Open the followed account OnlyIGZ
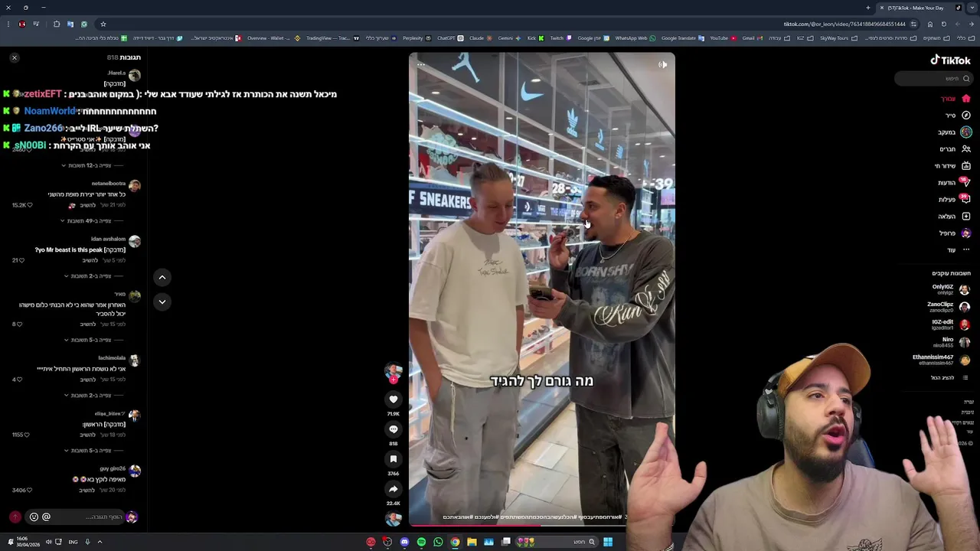This screenshot has height=551, width=980. coord(950,289)
